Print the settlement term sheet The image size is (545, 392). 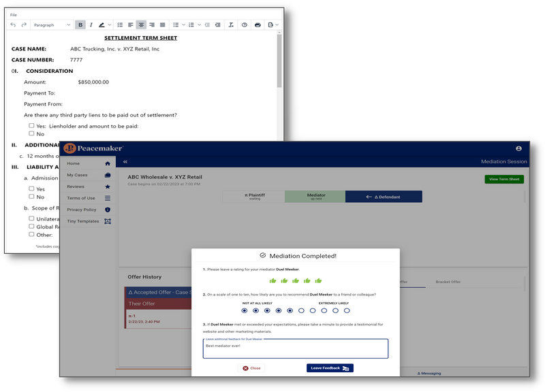[258, 24]
